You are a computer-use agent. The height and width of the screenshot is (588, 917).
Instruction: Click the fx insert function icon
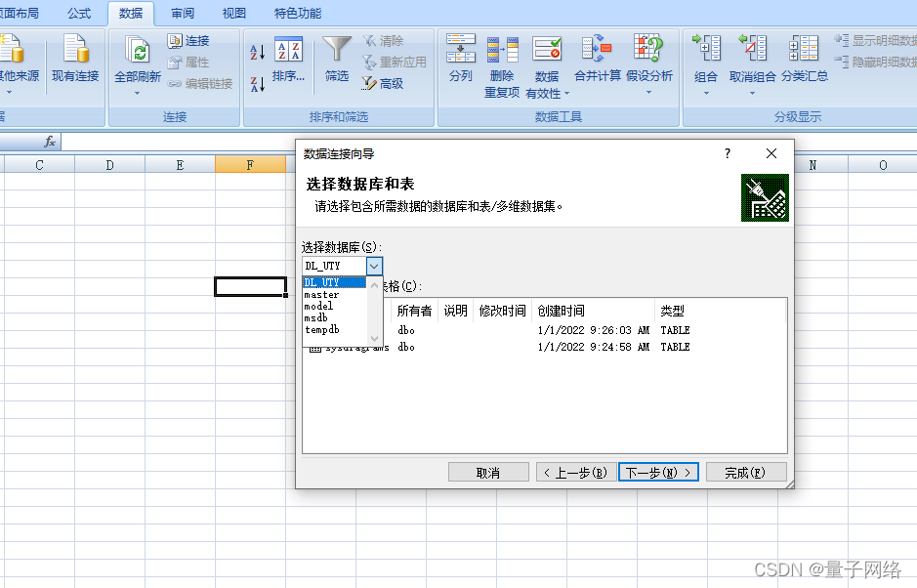[51, 142]
